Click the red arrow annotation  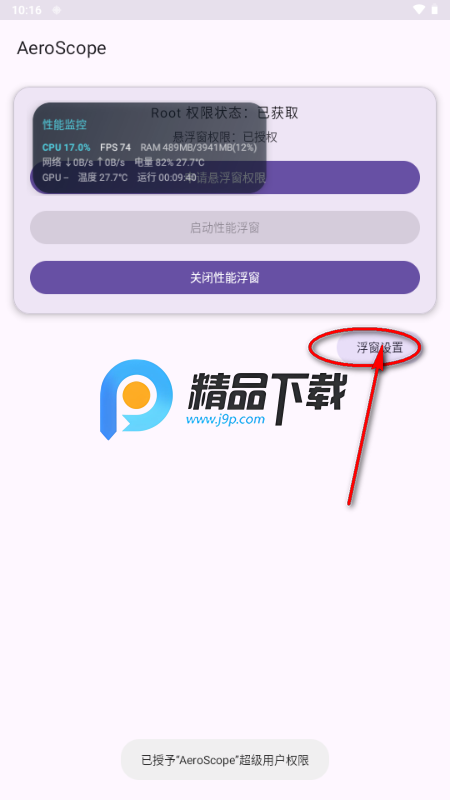(x=365, y=426)
